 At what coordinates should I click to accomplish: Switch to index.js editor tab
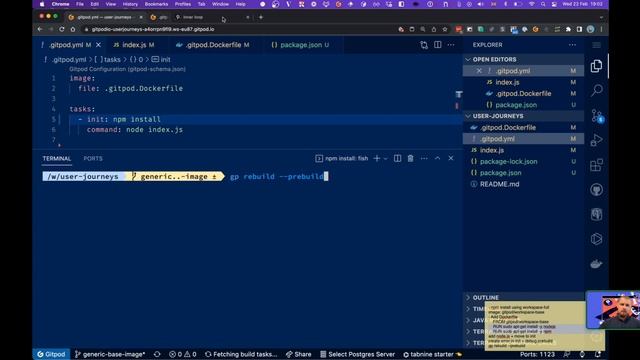click(135, 45)
